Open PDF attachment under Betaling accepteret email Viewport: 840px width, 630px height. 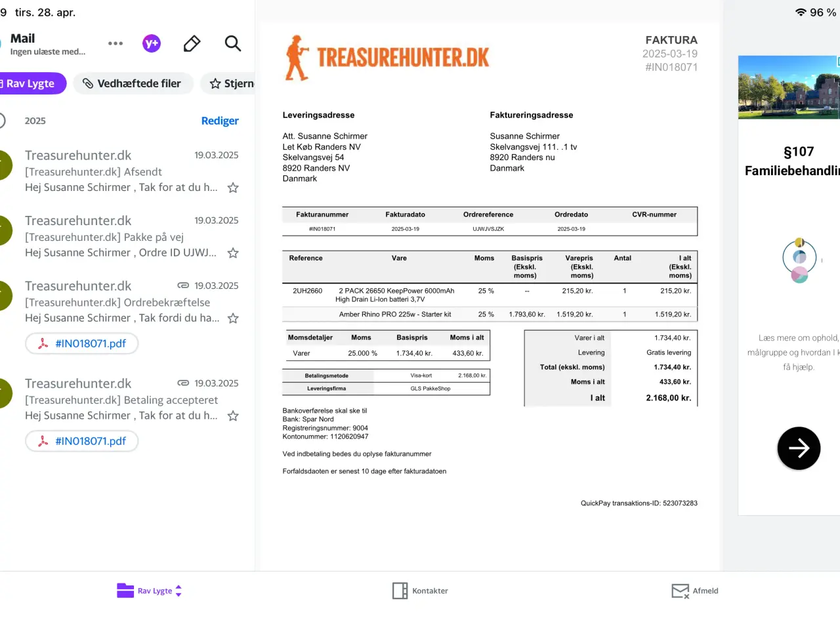(x=82, y=441)
